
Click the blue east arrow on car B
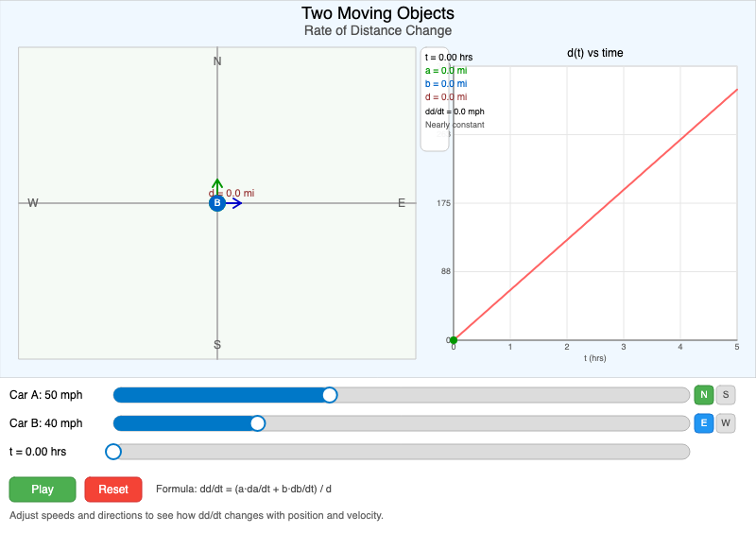tap(235, 203)
